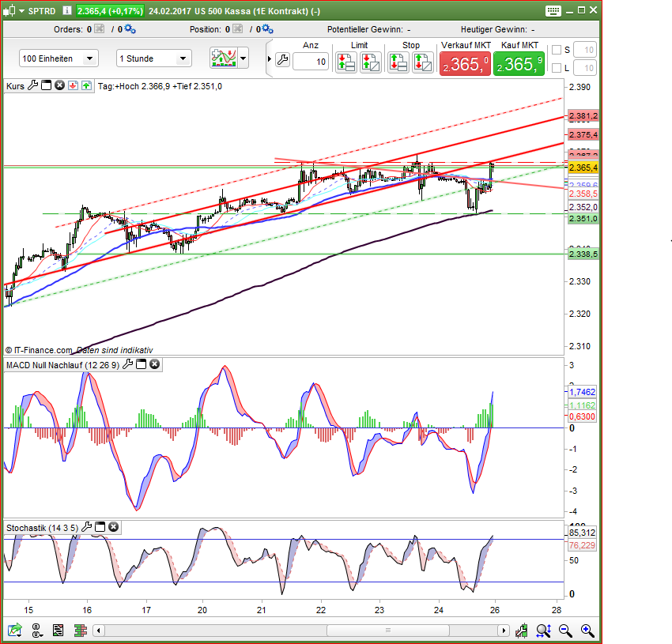Click the share chart export icon
Viewport: 672px width, 644px height.
tap(14, 630)
